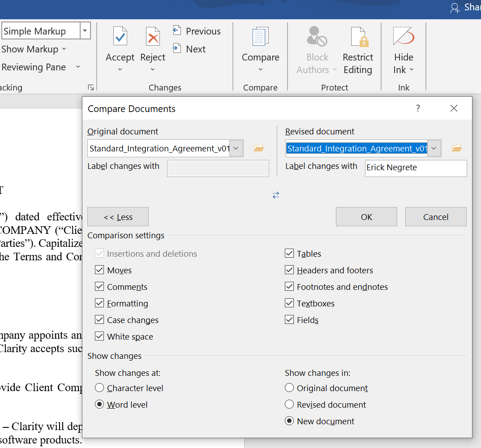
Task: Collapse options with Less button
Action: click(x=118, y=217)
